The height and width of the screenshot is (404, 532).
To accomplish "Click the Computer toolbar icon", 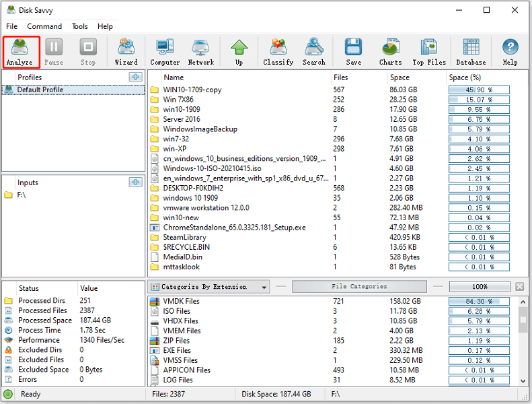I will [x=165, y=52].
